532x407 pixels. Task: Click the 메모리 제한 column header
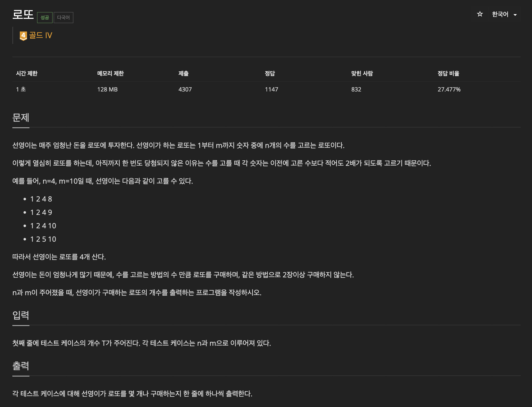(x=110, y=73)
